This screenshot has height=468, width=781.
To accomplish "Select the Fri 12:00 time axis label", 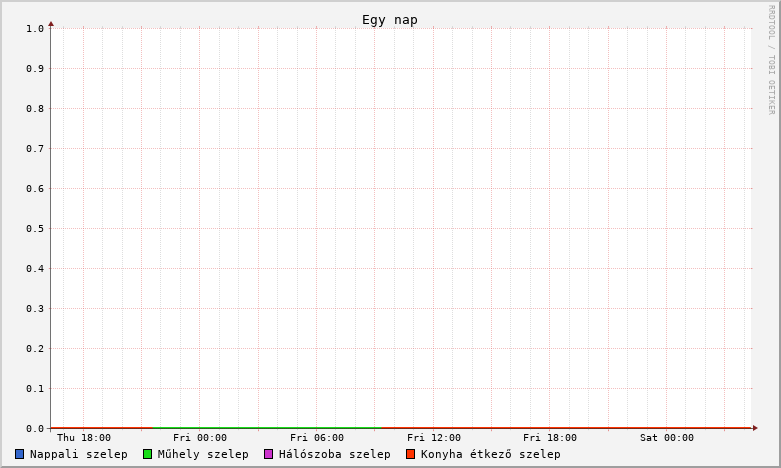I will tap(434, 438).
